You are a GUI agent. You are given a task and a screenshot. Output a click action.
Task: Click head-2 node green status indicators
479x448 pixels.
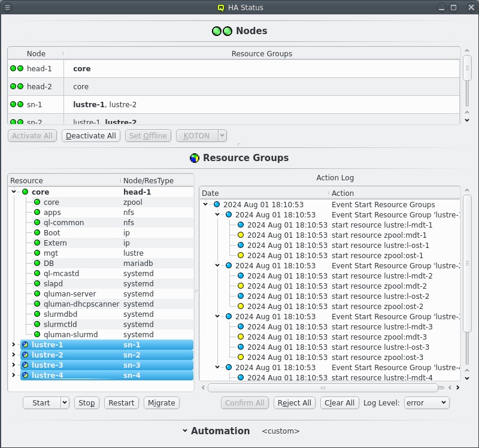(17, 86)
